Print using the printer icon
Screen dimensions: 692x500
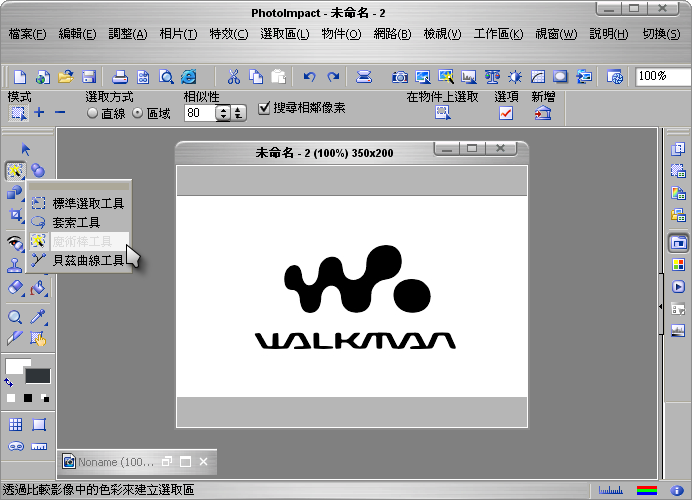[120, 77]
